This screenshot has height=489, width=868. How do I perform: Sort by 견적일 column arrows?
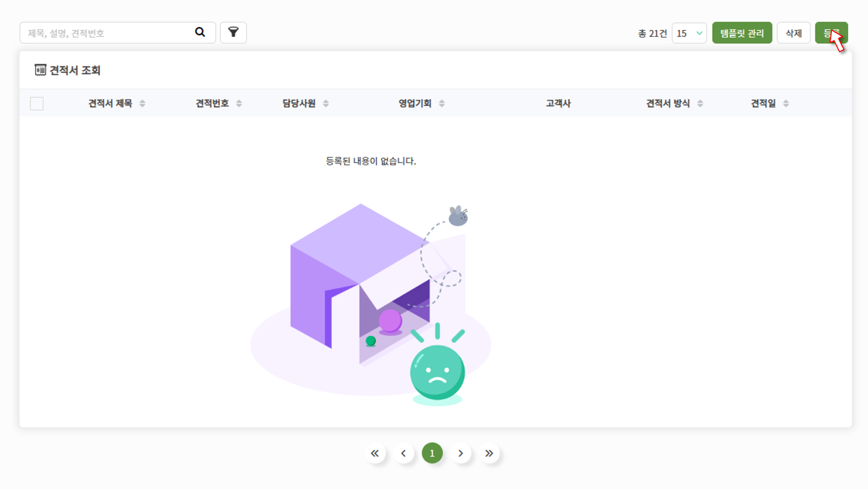click(x=786, y=103)
